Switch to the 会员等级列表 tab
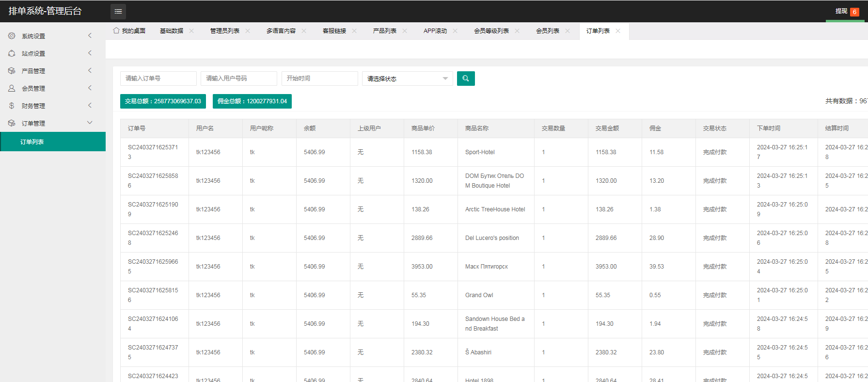 491,31
